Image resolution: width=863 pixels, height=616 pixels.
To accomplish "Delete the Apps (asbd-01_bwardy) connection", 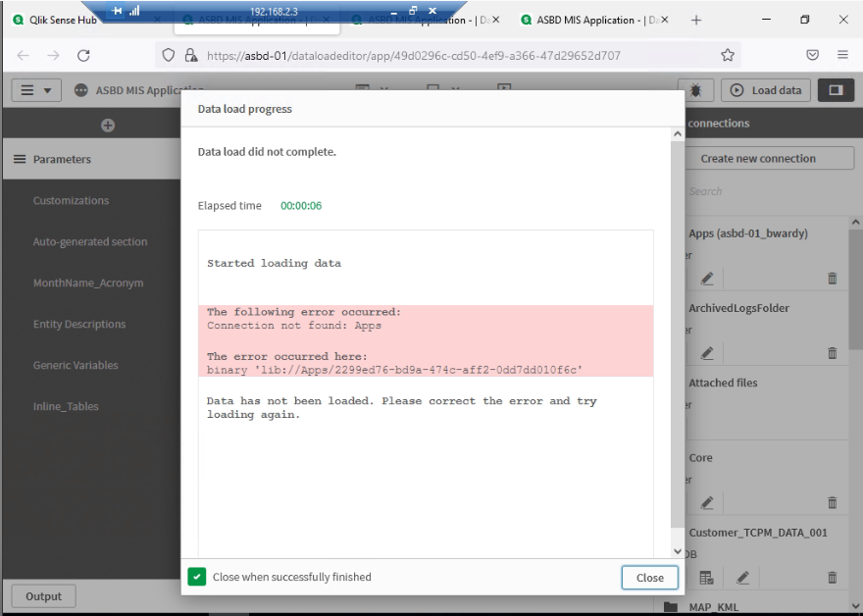I will [x=833, y=279].
